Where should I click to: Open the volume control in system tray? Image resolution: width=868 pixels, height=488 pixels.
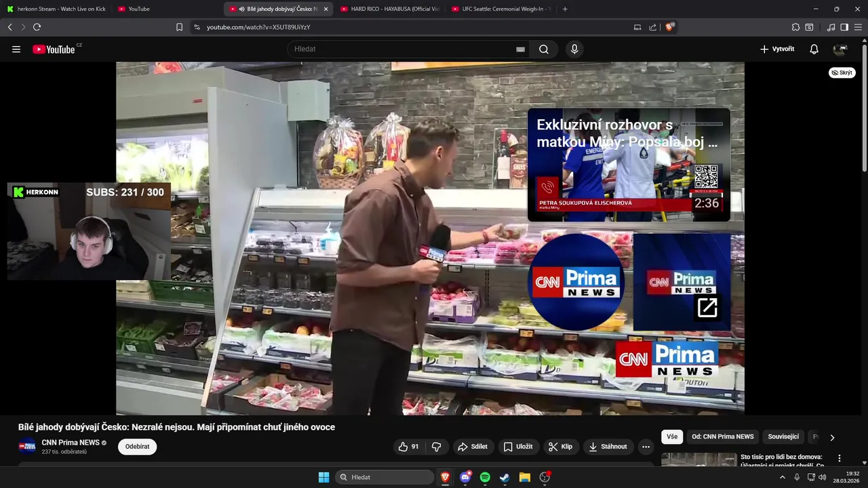(x=823, y=477)
